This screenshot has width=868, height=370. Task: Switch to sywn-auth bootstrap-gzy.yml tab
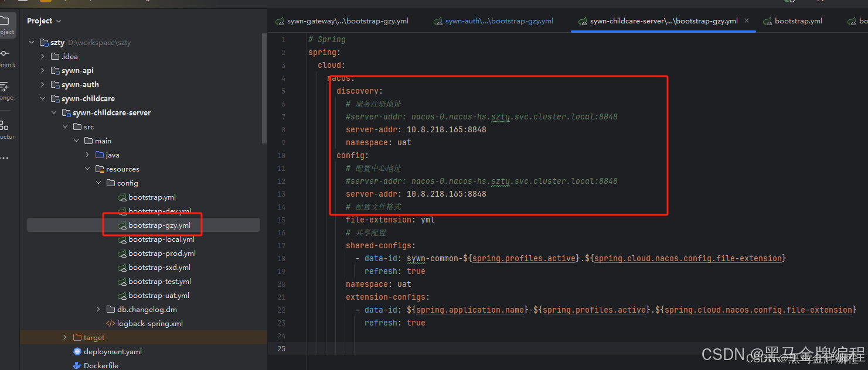tap(493, 21)
